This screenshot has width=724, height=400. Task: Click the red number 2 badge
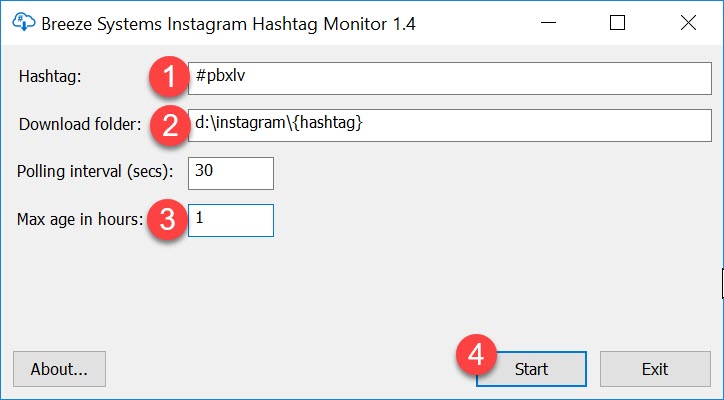170,125
